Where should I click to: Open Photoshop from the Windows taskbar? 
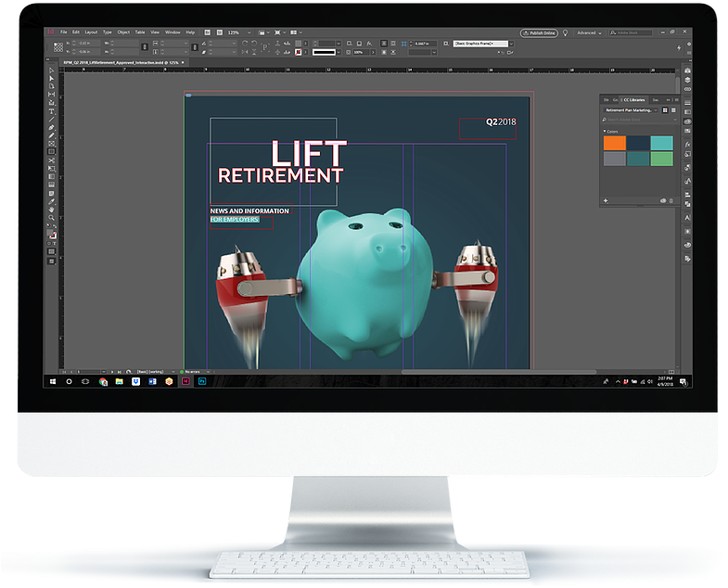pyautogui.click(x=202, y=381)
